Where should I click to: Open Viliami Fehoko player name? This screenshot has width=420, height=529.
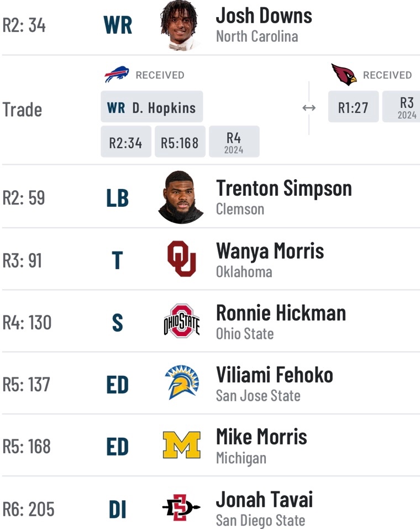[275, 375]
